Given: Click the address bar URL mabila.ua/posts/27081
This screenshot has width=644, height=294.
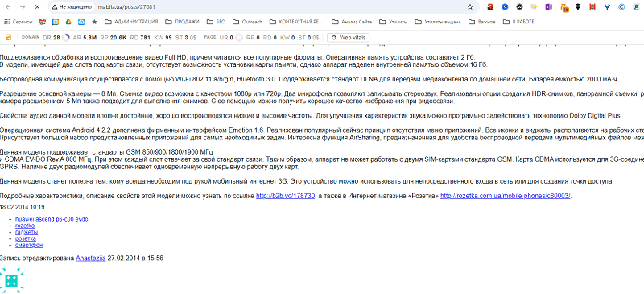Looking at the screenshot, I should (126, 7).
